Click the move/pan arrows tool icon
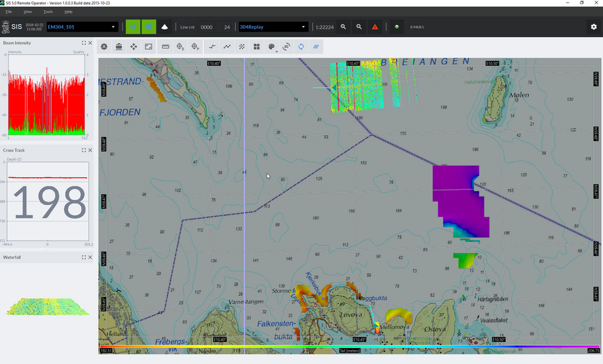Image resolution: width=603 pixels, height=364 pixels. 134,47
